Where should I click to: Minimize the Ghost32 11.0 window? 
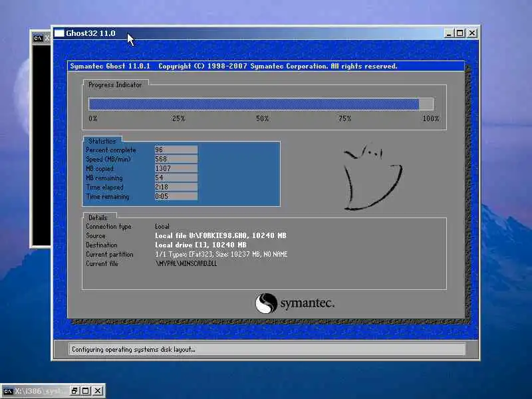pyautogui.click(x=449, y=33)
